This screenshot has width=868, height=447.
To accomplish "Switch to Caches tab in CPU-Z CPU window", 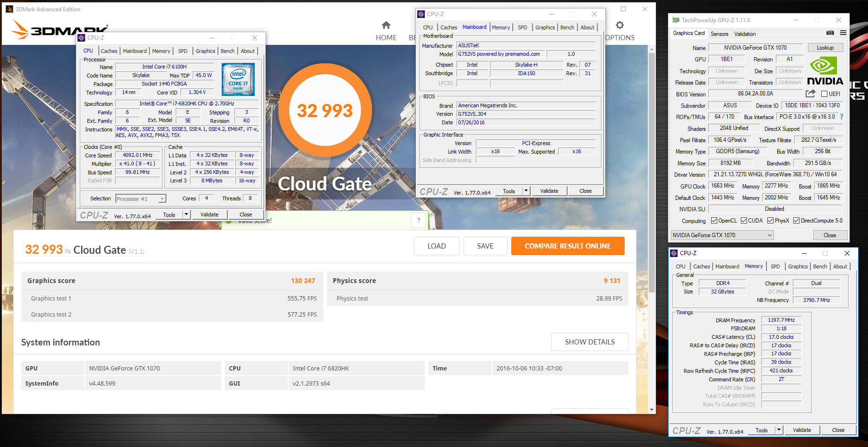I will [x=109, y=51].
